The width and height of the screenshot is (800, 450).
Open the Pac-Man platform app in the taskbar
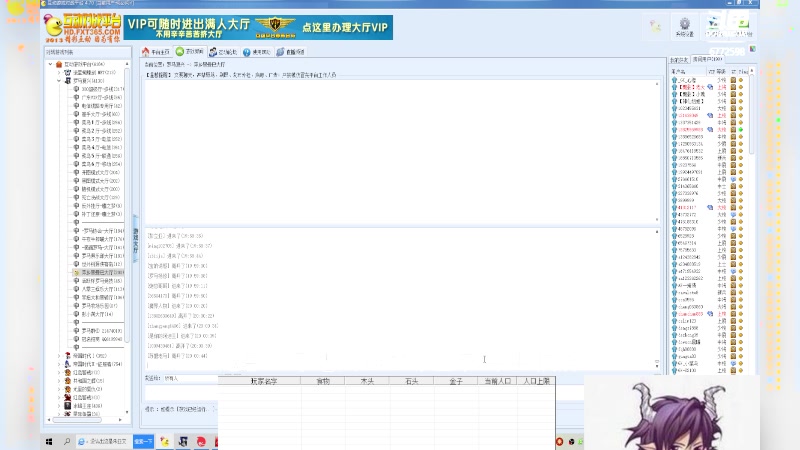[x=165, y=442]
